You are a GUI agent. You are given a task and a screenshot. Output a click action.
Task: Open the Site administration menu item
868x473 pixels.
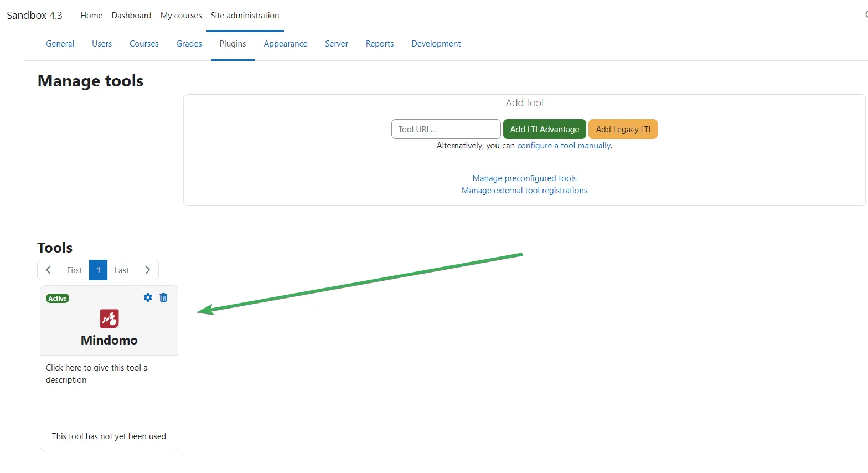[245, 16]
